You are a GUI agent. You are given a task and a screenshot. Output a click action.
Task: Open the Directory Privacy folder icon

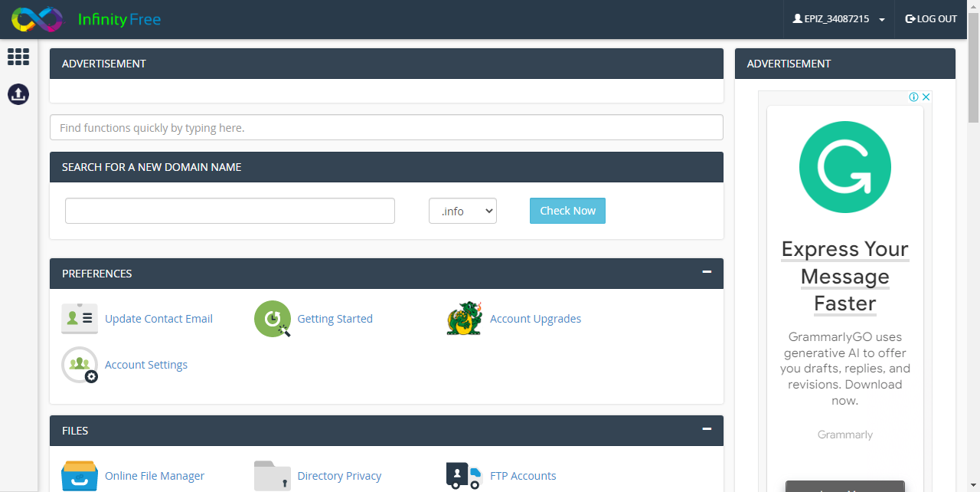click(273, 476)
